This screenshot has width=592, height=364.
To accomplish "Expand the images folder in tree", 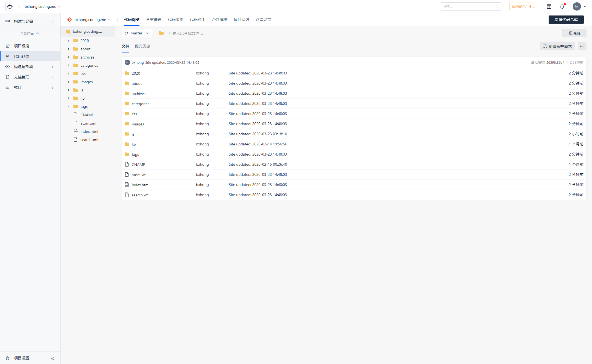I will click(x=68, y=82).
